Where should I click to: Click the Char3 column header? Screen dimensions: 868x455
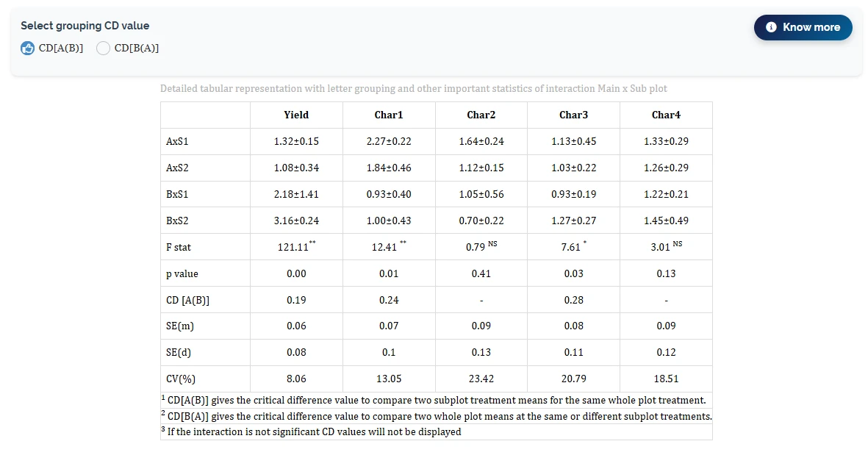(573, 115)
